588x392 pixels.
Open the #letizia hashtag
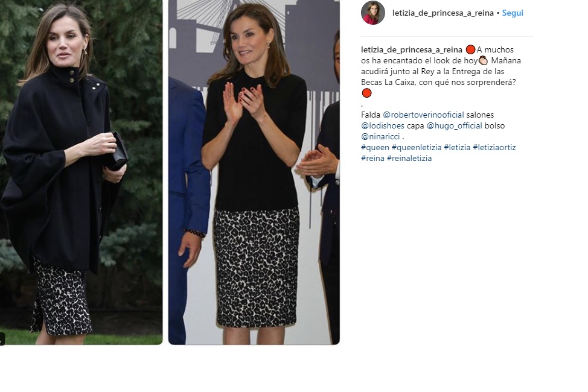457,148
